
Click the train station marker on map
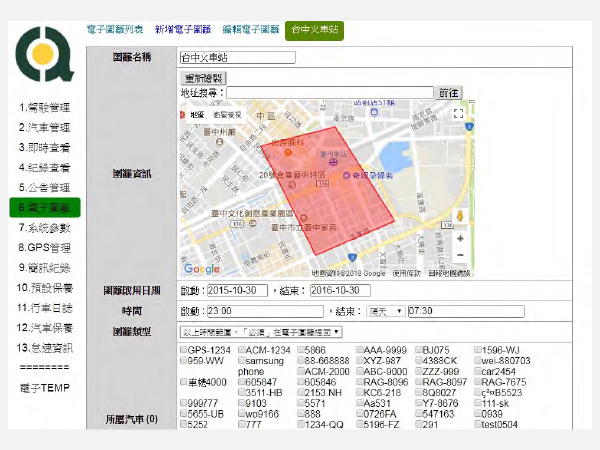(334, 162)
